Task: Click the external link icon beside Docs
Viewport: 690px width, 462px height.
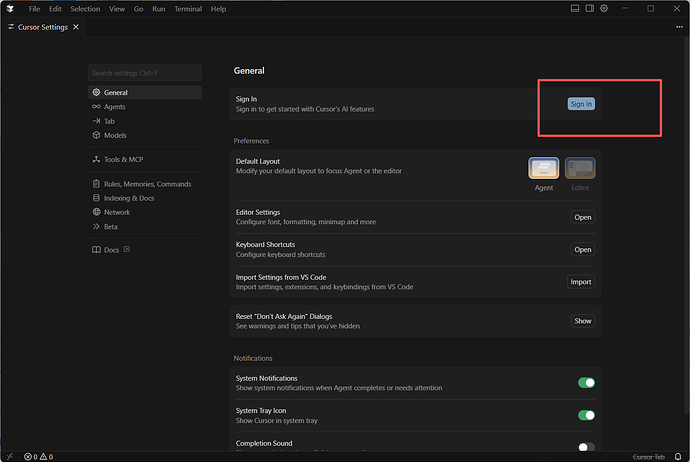Action: pos(127,249)
